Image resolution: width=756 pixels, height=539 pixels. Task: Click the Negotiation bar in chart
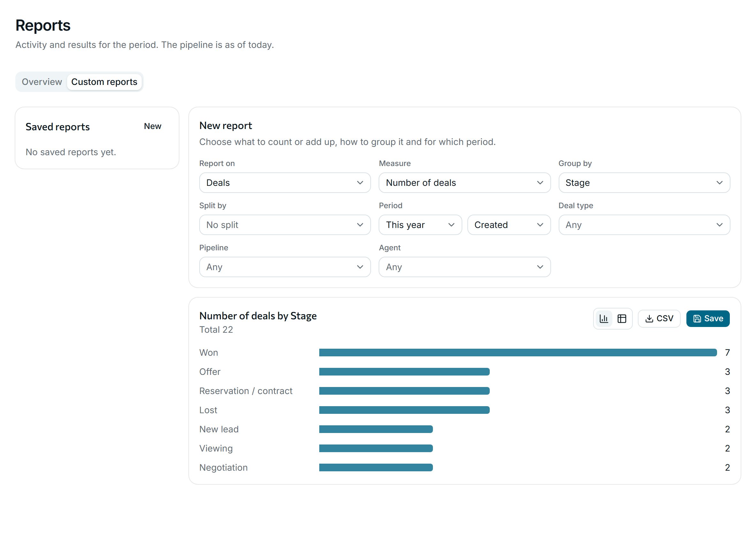tap(376, 468)
